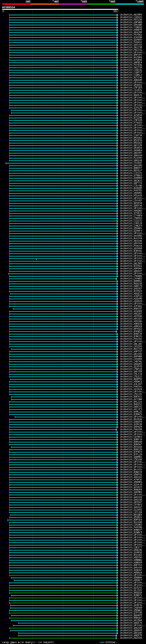The height and width of the screenshot is (644, 146).
Task: Select hit label UniRef100_B4NT34
Action: pyautogui.click(x=131, y=334)
